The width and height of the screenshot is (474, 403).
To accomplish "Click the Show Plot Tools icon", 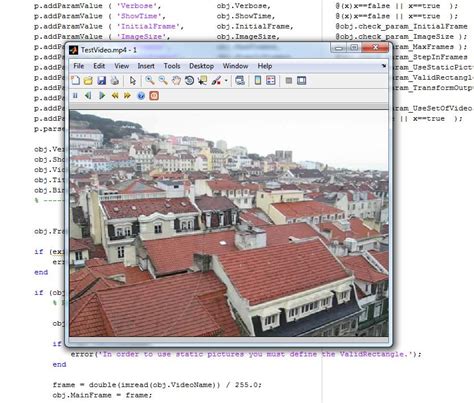I will pos(302,80).
